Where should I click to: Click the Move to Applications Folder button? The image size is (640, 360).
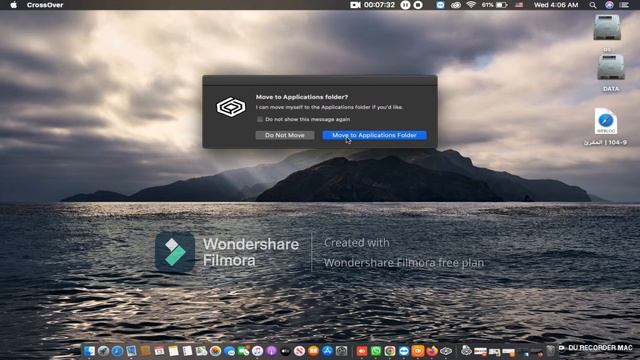375,135
